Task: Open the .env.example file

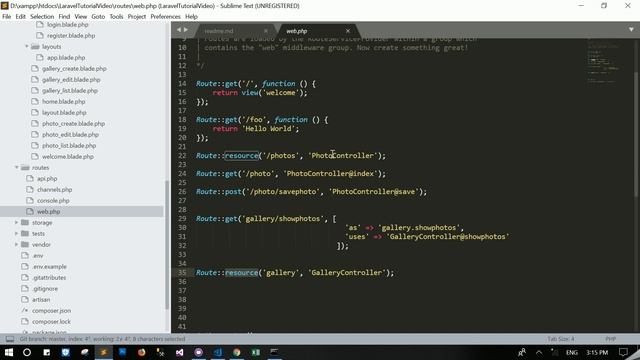Action: pos(49,267)
